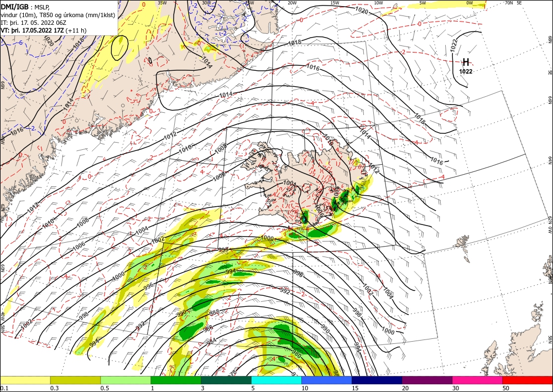Click the '15W' longitude label
Viewport: 553px width, 392px height.
(335, 3)
